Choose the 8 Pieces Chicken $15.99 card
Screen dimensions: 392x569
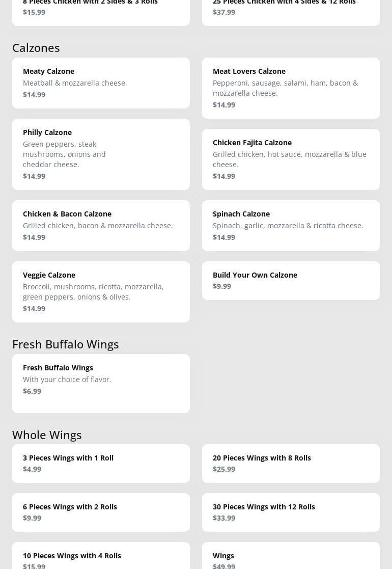click(101, 10)
